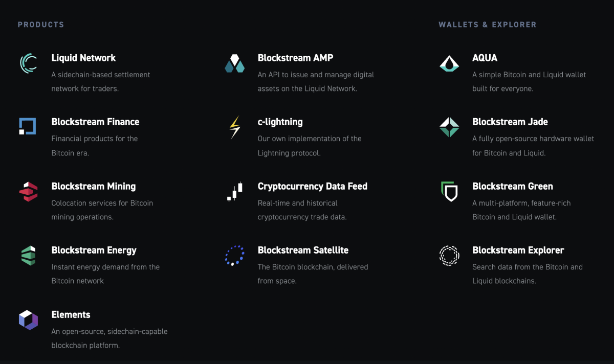
Task: Click the PRODUCTS section header
Action: point(41,24)
